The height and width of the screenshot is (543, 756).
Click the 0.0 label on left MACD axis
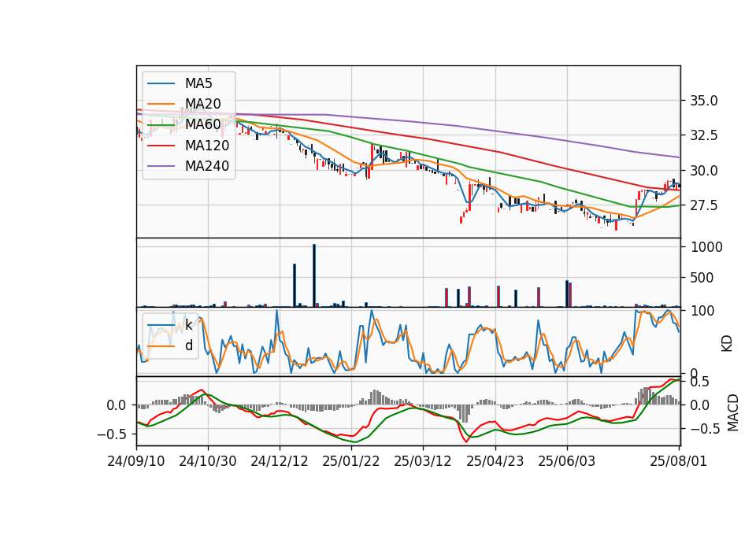coord(117,405)
